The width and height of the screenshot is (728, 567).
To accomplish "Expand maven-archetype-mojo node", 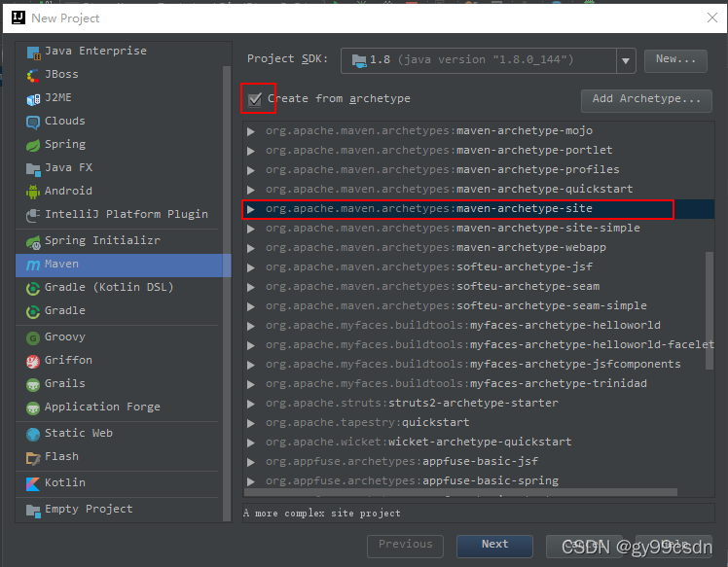I will pyautogui.click(x=251, y=131).
